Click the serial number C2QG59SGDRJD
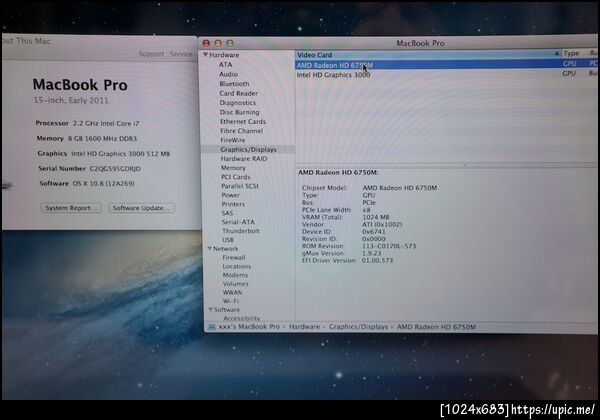The width and height of the screenshot is (600, 420). [x=115, y=169]
